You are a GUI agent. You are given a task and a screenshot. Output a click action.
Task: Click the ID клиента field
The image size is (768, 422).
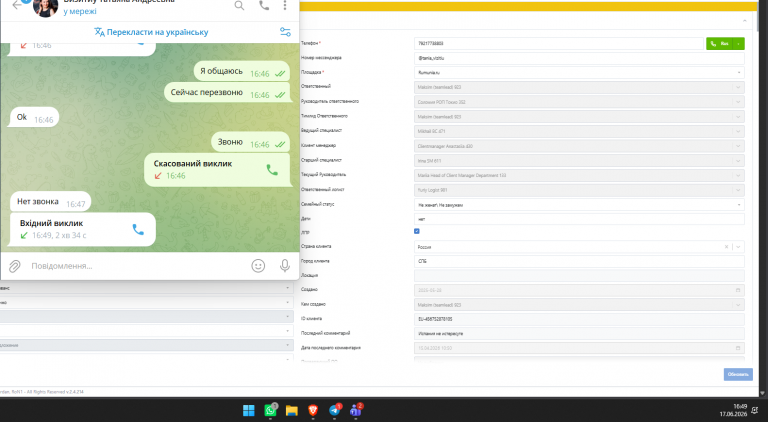click(x=579, y=319)
